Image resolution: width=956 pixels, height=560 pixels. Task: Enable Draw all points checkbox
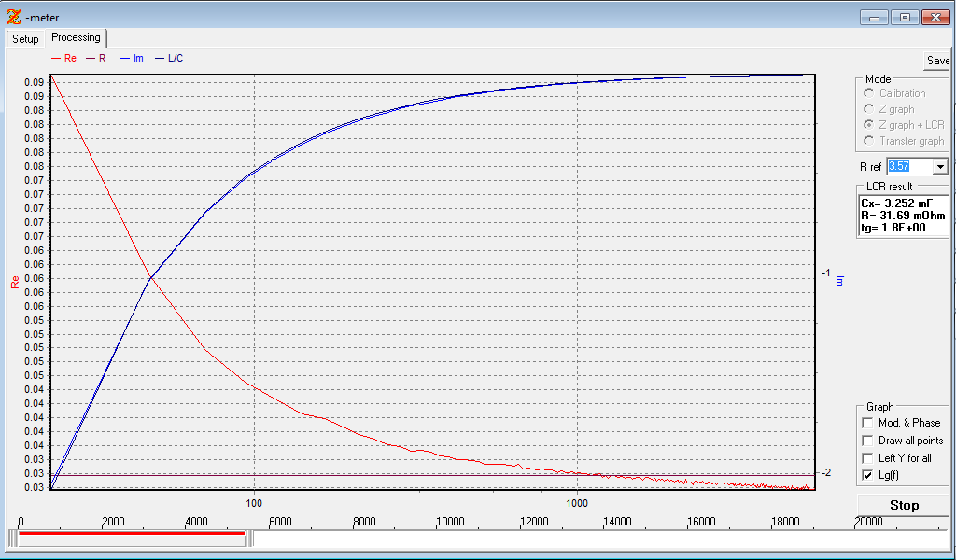coord(867,441)
